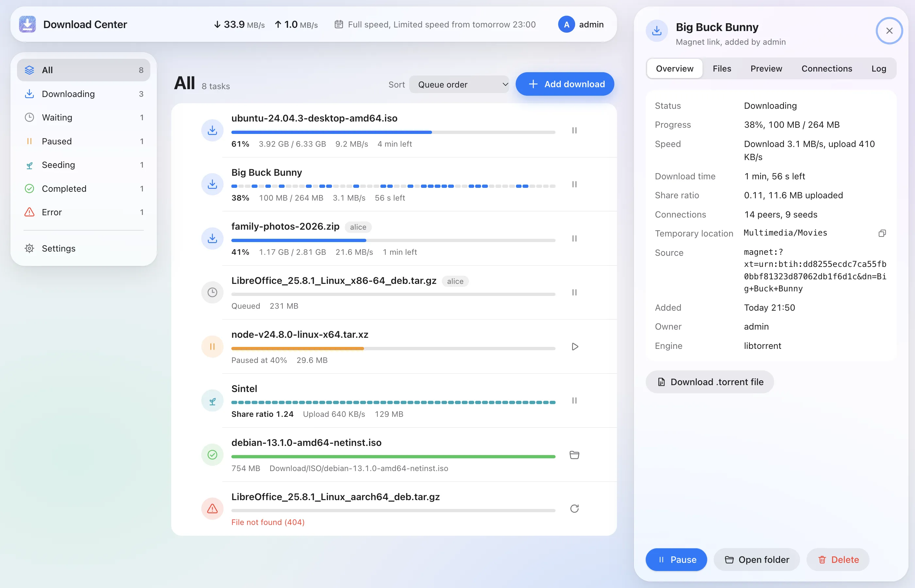This screenshot has height=588, width=915.
Task: Filter by Seeding tasks
Action: (x=83, y=165)
